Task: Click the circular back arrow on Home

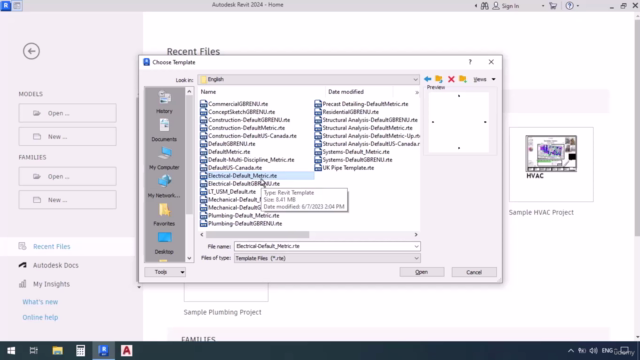Action: click(x=31, y=51)
